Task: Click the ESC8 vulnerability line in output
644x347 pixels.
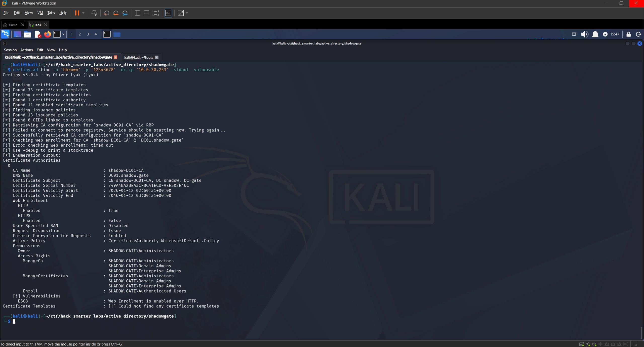Action: (x=108, y=301)
